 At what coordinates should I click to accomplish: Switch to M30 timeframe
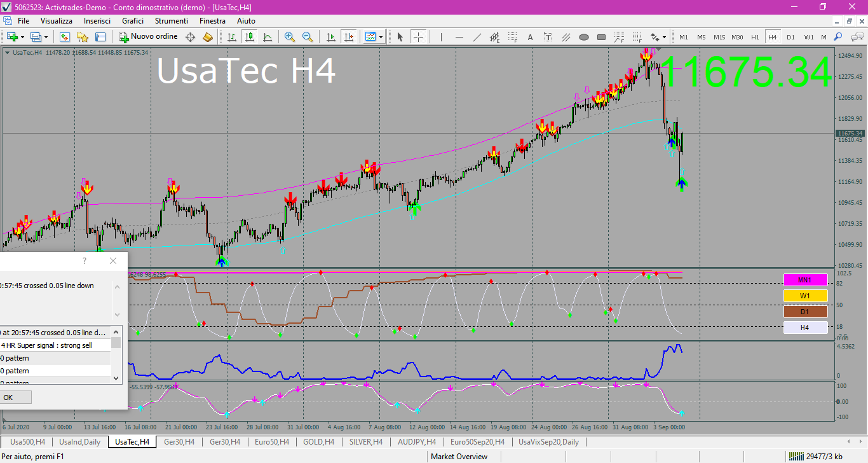(737, 37)
